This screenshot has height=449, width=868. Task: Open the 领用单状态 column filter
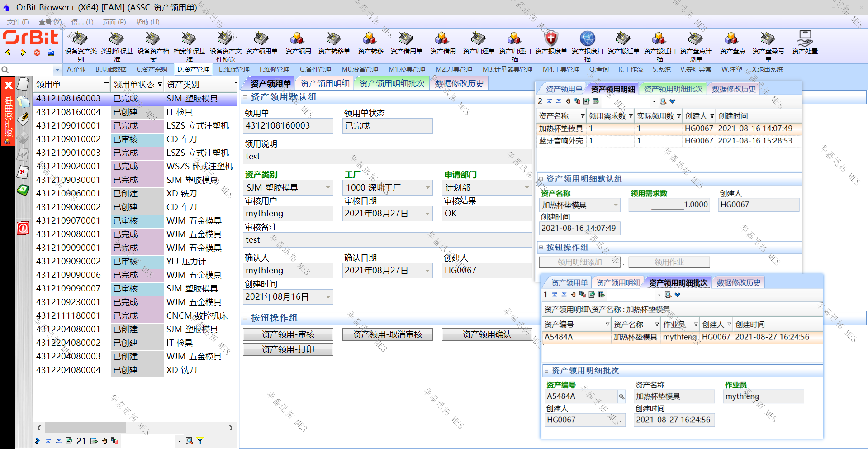tap(160, 85)
